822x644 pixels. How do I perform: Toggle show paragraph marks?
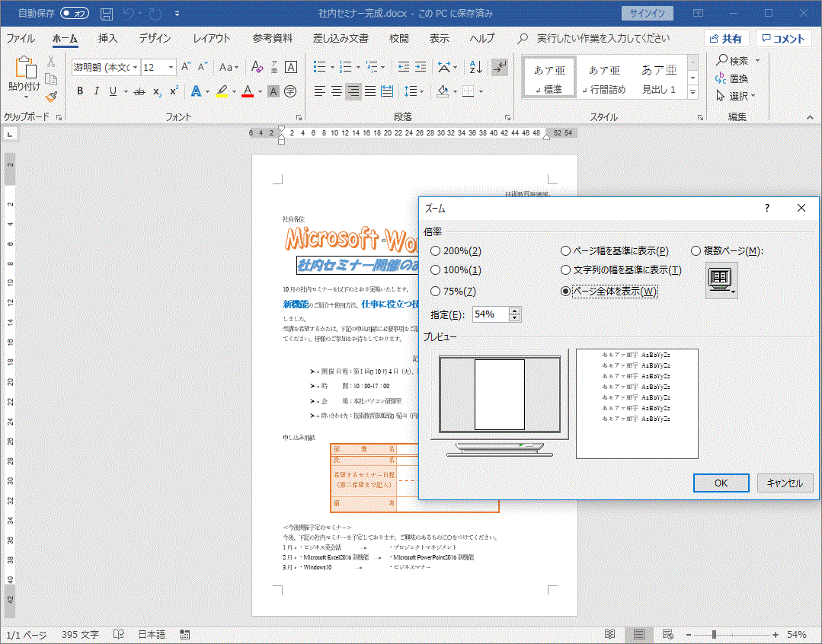pyautogui.click(x=500, y=67)
